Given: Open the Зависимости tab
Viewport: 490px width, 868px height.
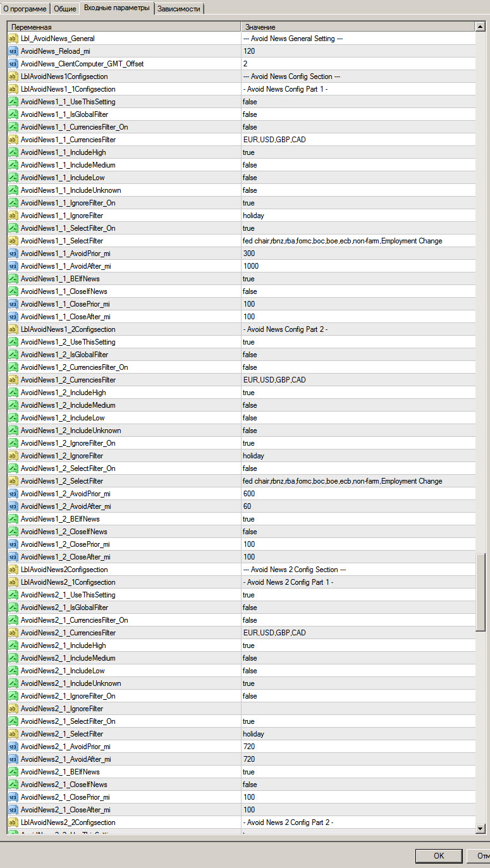Looking at the screenshot, I should coord(178,9).
